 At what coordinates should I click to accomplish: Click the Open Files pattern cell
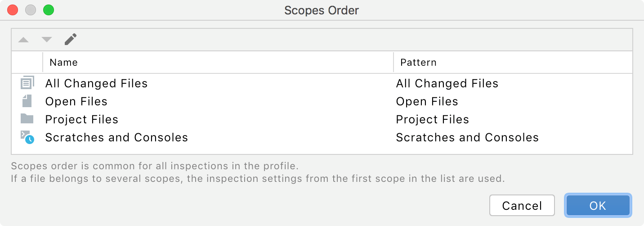(427, 102)
